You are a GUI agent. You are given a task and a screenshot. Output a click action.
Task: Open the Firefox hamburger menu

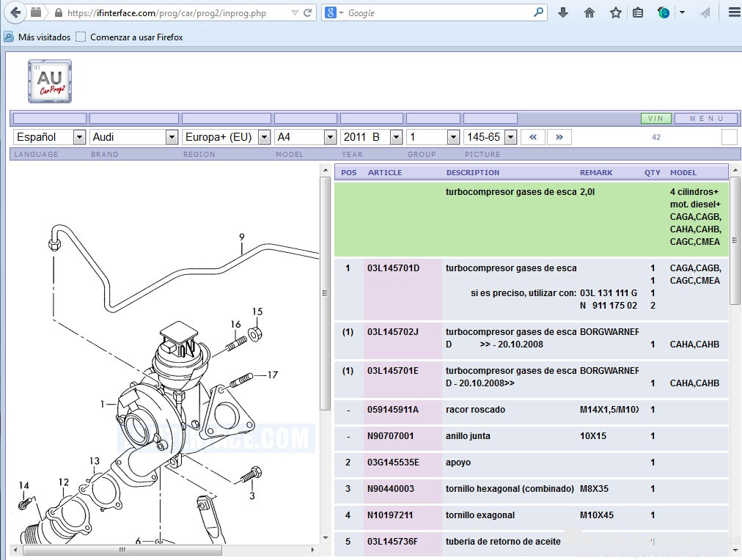point(735,12)
